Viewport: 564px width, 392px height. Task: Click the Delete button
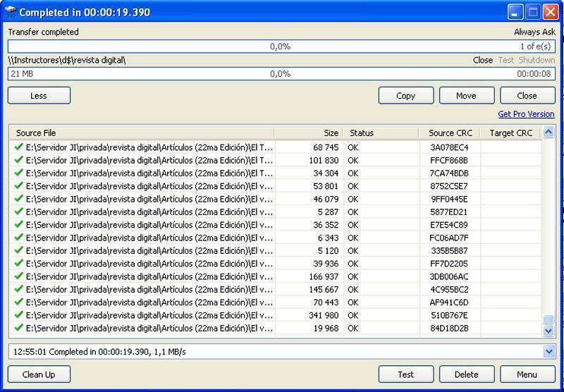467,374
